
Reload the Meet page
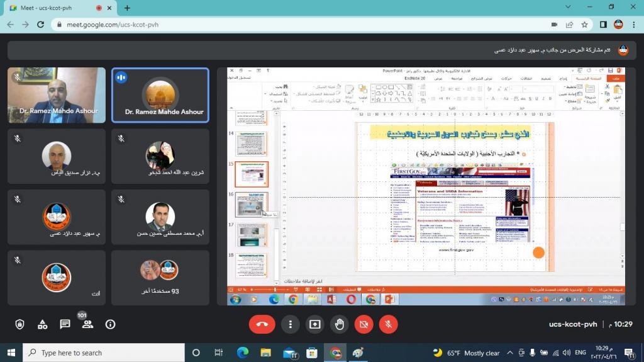pyautogui.click(x=41, y=25)
